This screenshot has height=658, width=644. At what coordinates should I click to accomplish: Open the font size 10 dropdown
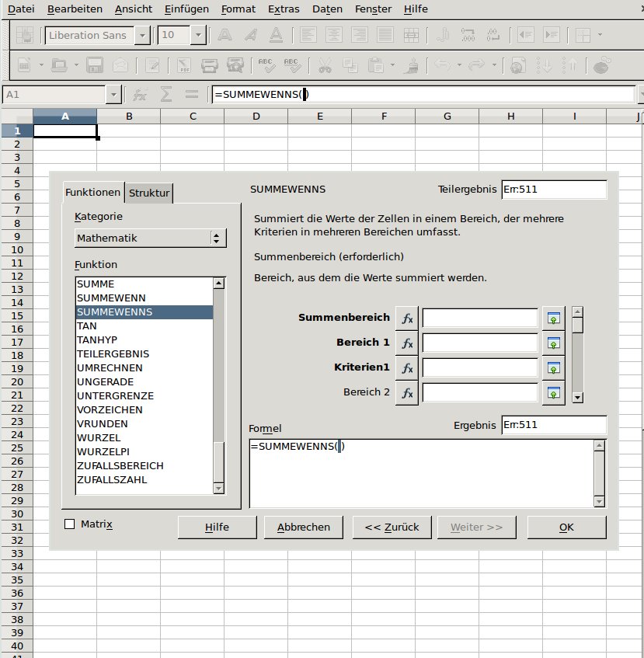coord(198,35)
